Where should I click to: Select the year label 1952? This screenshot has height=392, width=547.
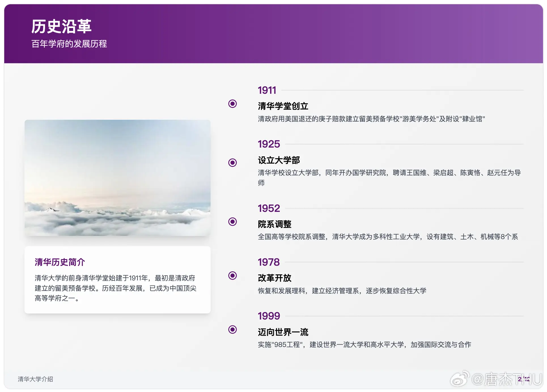(269, 208)
